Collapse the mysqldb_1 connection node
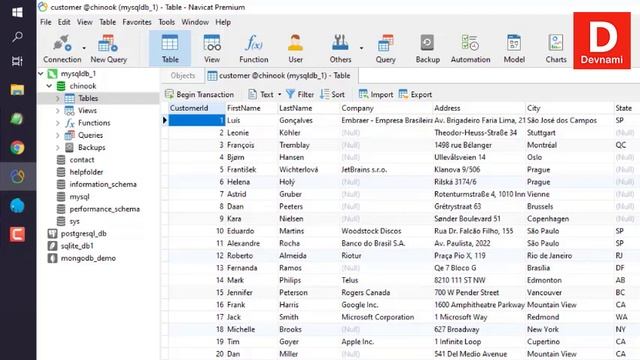This screenshot has height=360, width=640. pos(41,73)
